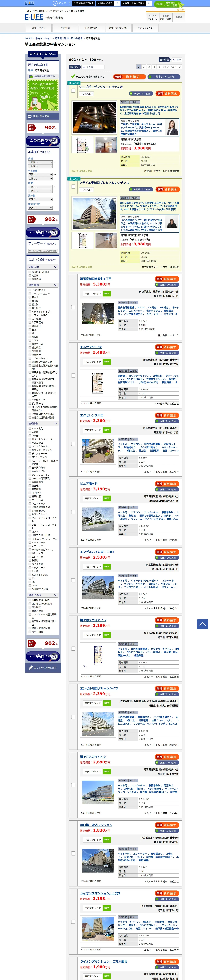Click 無料資料請求 for シーズガーデングリーンパティオ

[167, 94]
